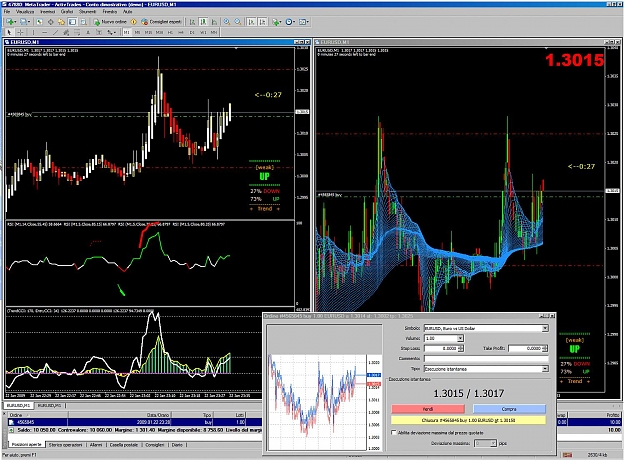
Task: Open the Tipo execution dropdown
Action: coord(486,369)
